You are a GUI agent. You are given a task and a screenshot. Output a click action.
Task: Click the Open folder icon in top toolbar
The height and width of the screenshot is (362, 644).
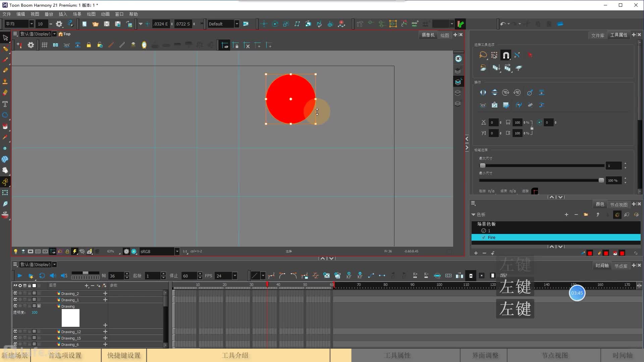[x=96, y=24]
